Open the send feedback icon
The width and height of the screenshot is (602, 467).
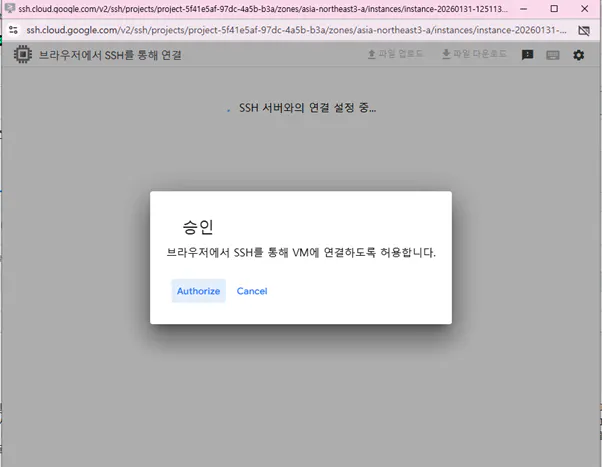tap(528, 55)
